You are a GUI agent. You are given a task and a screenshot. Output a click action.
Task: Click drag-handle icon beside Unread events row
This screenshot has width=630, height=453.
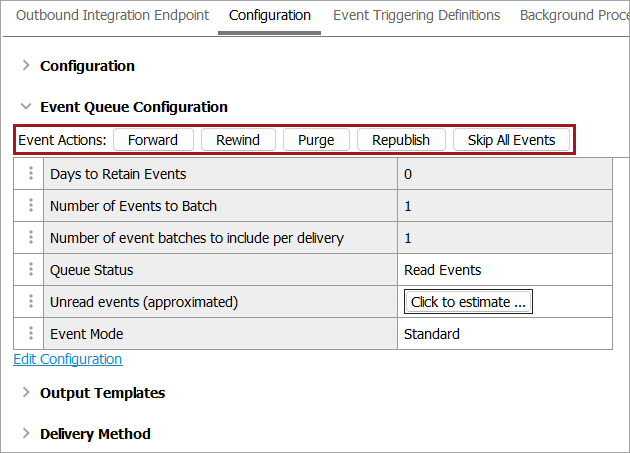coord(30,302)
